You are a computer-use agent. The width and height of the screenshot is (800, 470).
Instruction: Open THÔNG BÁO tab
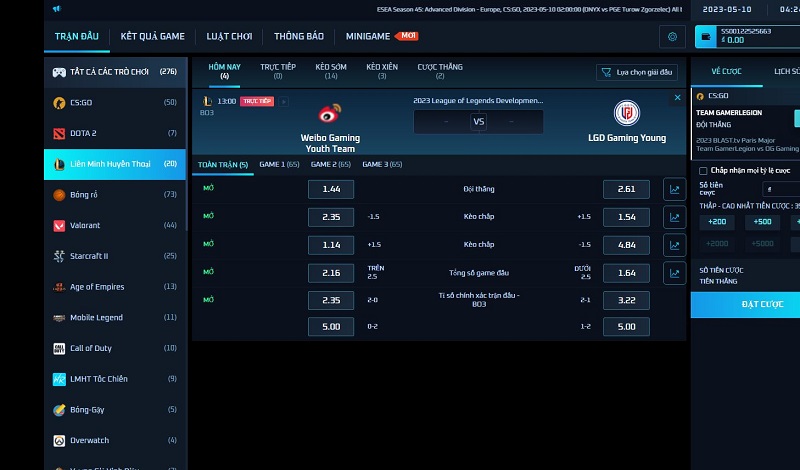tap(298, 36)
